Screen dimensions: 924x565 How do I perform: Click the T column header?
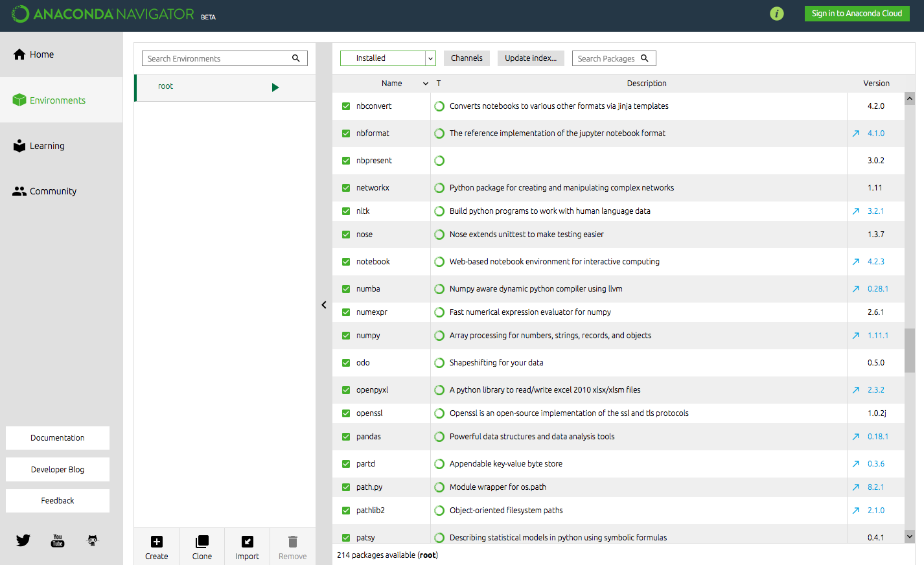click(x=439, y=84)
